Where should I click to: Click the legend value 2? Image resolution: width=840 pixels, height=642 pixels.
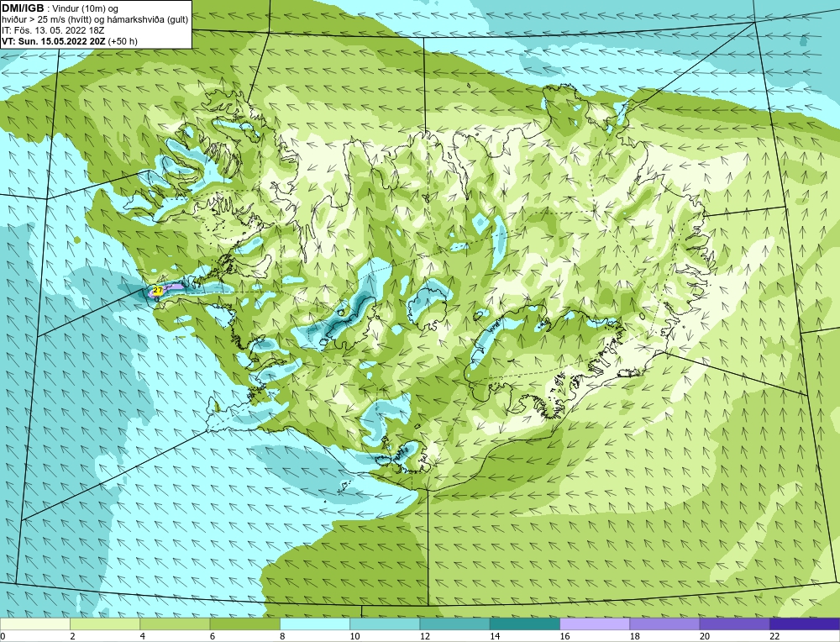coord(72,636)
